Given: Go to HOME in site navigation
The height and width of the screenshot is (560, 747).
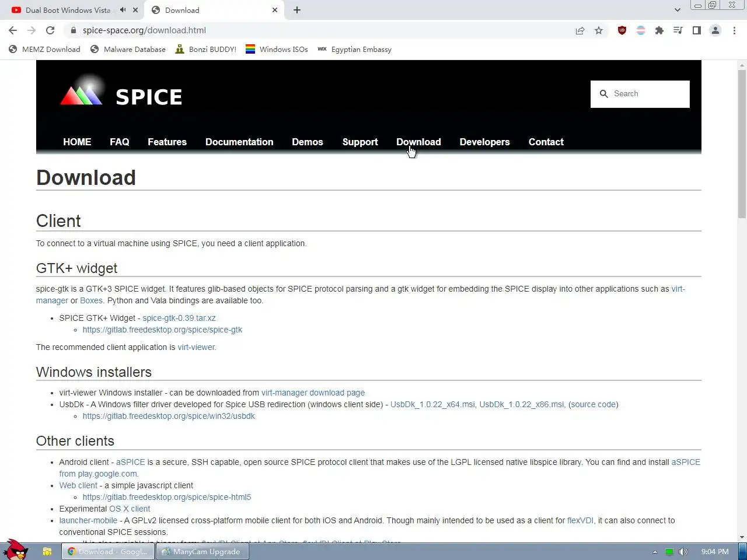Looking at the screenshot, I should 77,142.
